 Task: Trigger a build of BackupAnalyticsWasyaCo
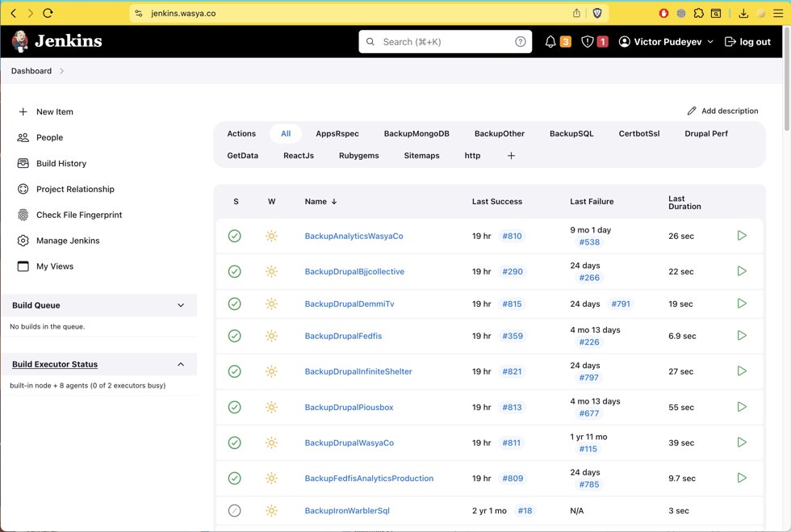(742, 236)
